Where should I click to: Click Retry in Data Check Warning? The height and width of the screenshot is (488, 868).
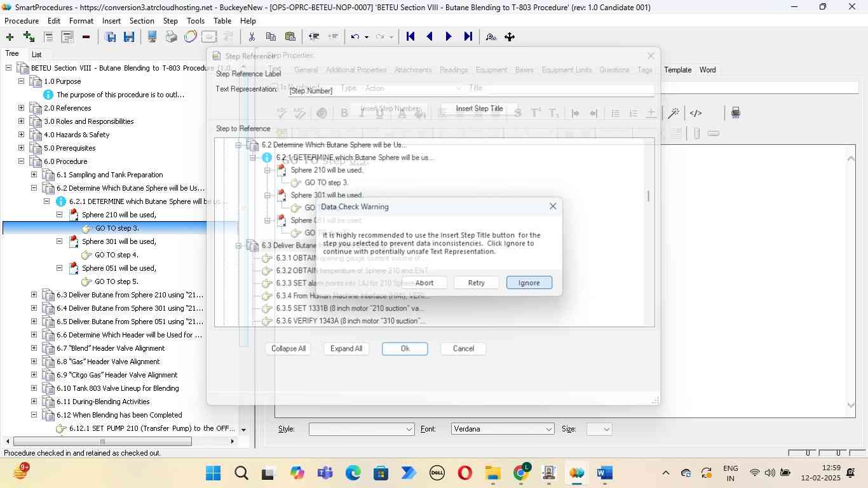pyautogui.click(x=476, y=283)
